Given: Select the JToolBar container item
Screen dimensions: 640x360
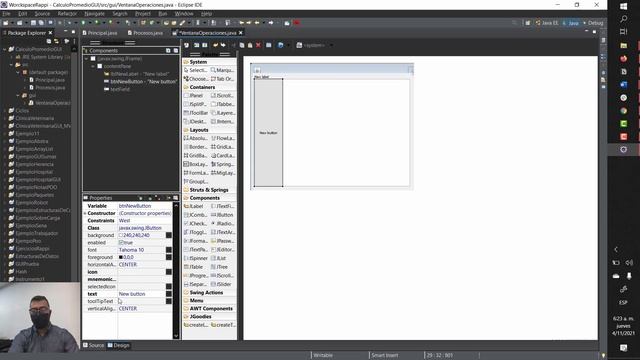Looking at the screenshot, I should (196, 113).
